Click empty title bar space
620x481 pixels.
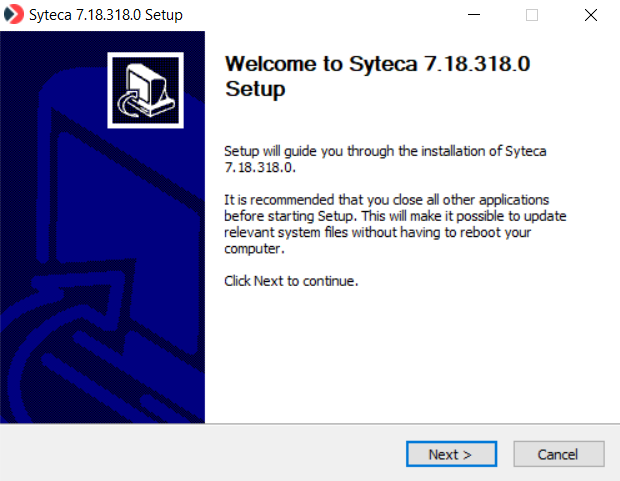[320, 15]
